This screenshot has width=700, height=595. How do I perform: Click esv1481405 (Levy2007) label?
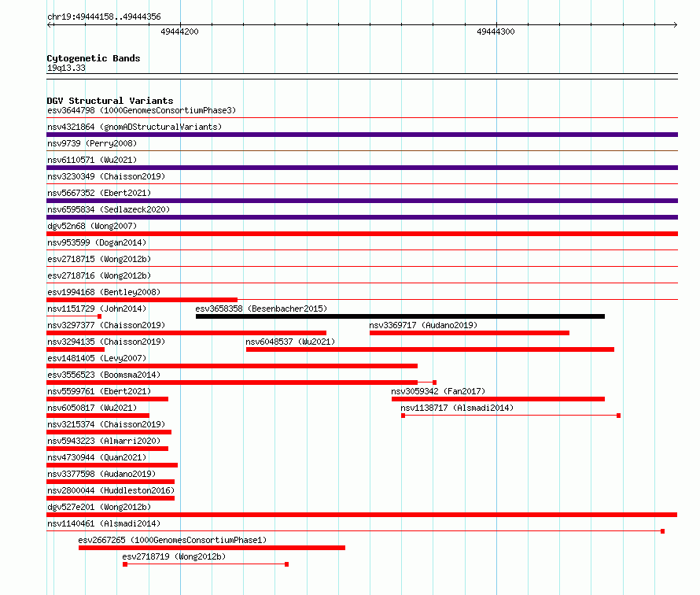tap(97, 358)
